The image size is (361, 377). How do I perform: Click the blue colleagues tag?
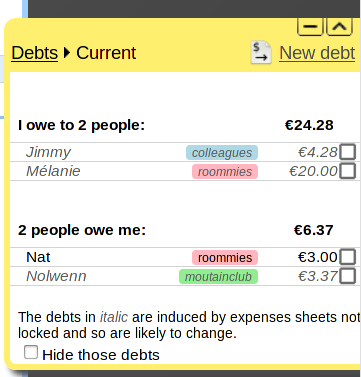click(222, 153)
